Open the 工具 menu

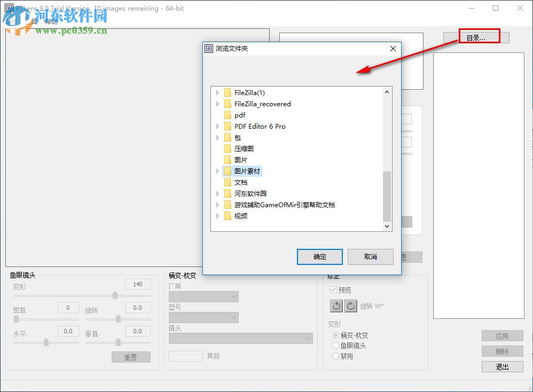[32, 22]
